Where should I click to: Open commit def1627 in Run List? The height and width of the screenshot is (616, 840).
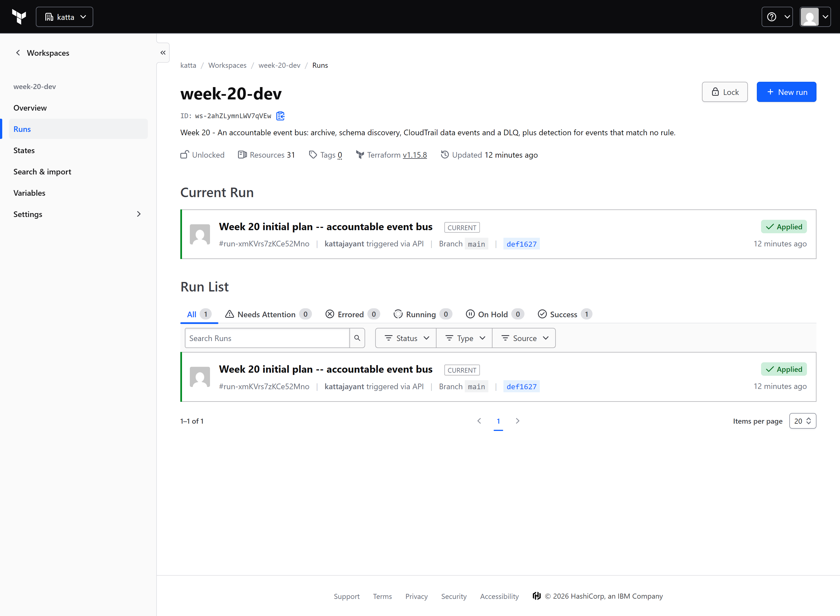522,386
